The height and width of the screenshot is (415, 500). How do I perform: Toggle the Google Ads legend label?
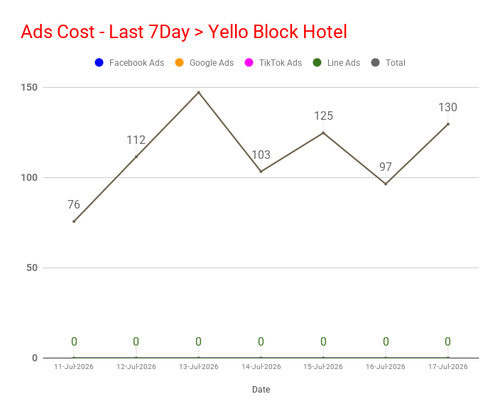(211, 63)
